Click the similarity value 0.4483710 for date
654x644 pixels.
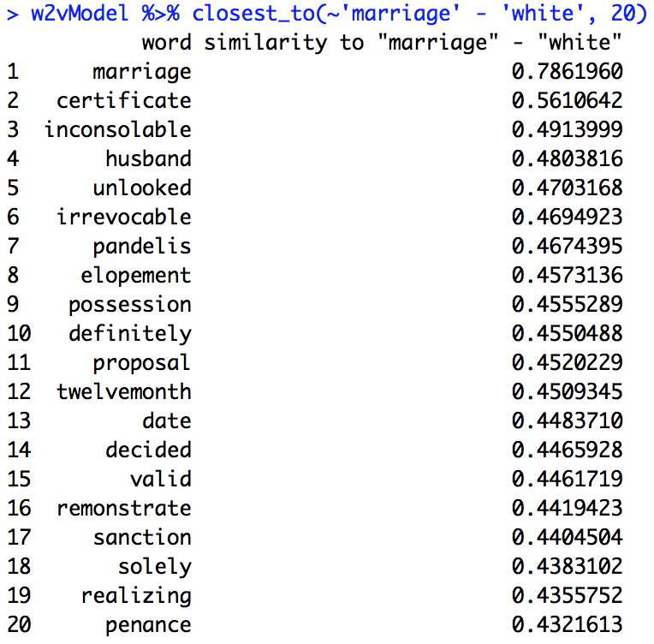point(567,421)
